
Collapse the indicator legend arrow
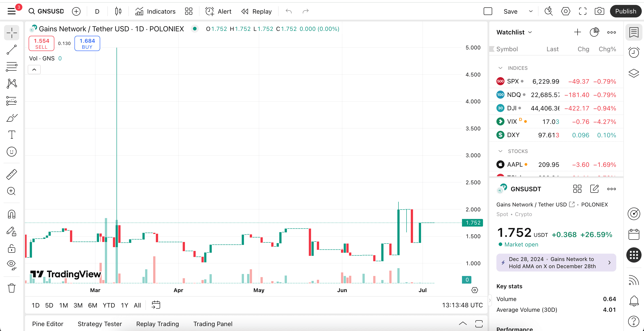pyautogui.click(x=34, y=70)
